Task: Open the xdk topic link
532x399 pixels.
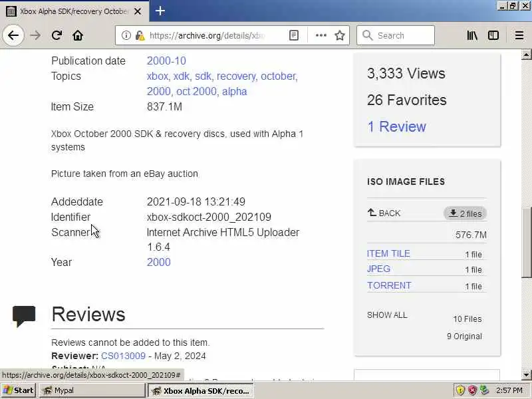Action: pyautogui.click(x=182, y=76)
